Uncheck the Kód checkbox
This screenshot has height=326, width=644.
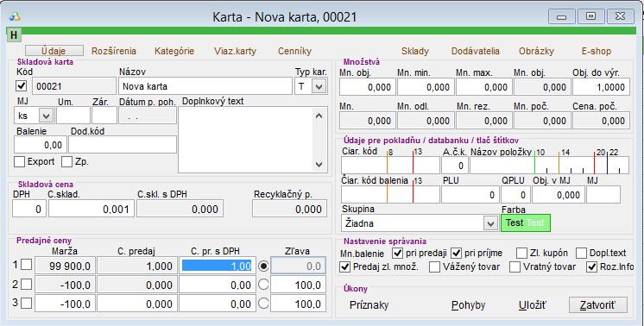[x=22, y=86]
